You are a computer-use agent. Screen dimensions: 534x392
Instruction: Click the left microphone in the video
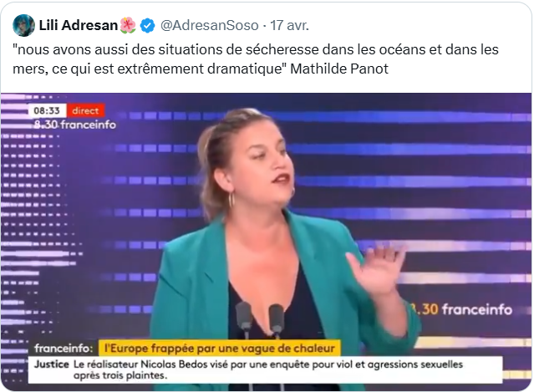244,318
